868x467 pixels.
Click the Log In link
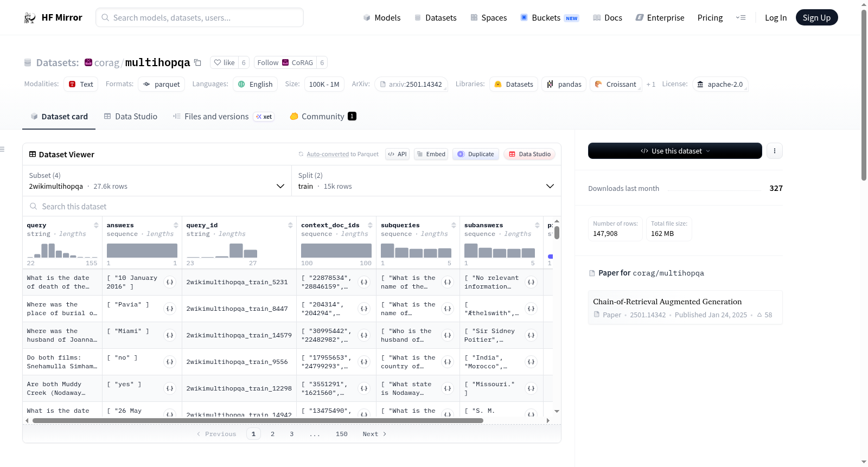point(776,18)
